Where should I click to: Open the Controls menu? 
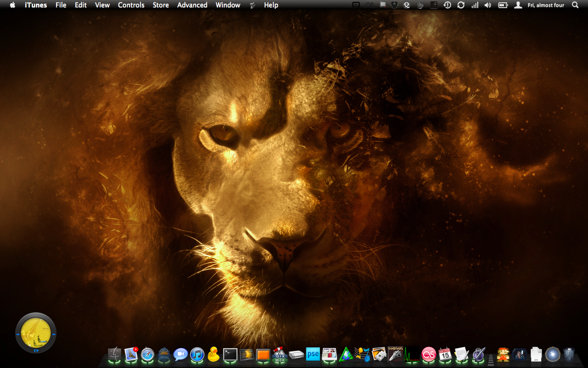click(131, 5)
